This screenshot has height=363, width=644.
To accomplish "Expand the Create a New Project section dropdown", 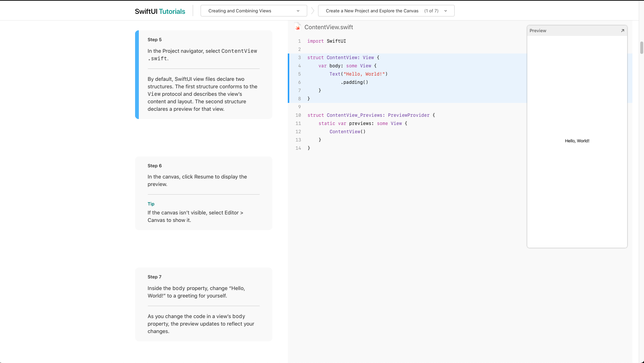I will (x=386, y=11).
